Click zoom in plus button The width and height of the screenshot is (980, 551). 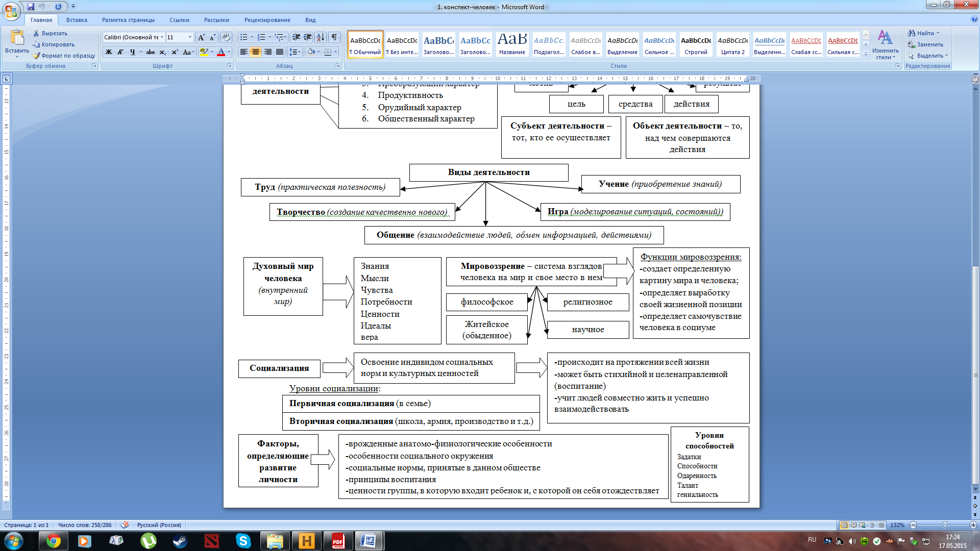pyautogui.click(x=973, y=525)
